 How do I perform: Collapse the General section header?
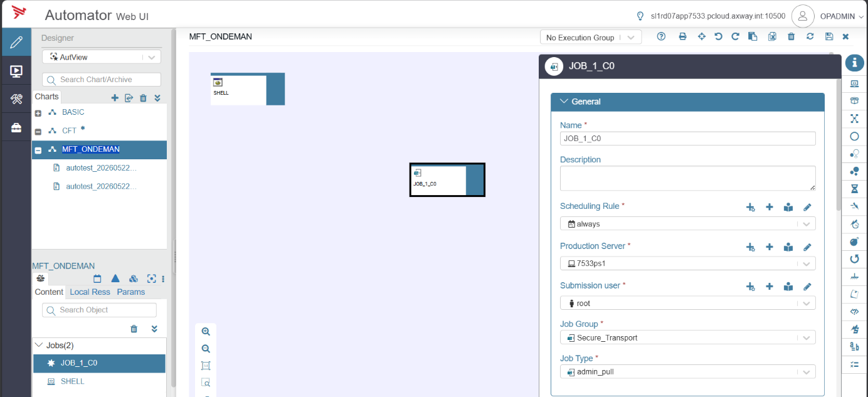tap(563, 101)
